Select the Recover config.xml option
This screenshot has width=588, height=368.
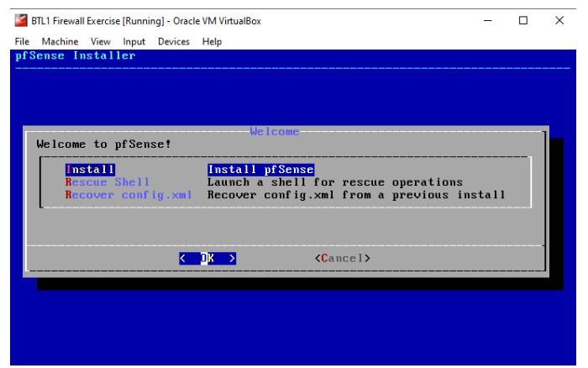click(x=129, y=195)
